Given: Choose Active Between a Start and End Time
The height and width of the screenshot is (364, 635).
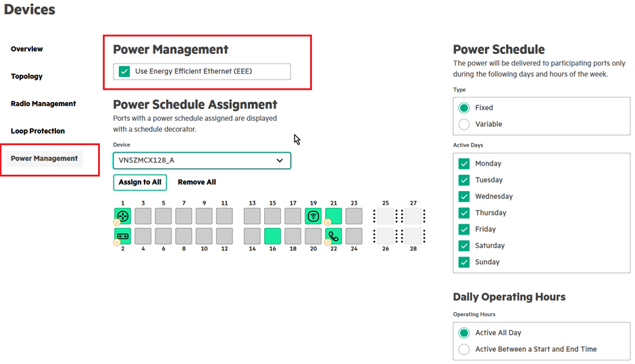Looking at the screenshot, I should 464,349.
